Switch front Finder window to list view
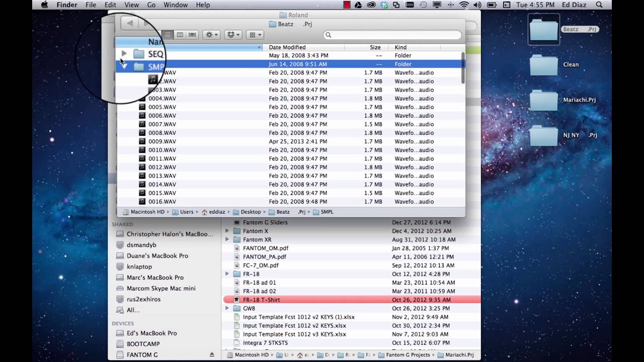The height and width of the screenshot is (362, 644). pyautogui.click(x=168, y=35)
